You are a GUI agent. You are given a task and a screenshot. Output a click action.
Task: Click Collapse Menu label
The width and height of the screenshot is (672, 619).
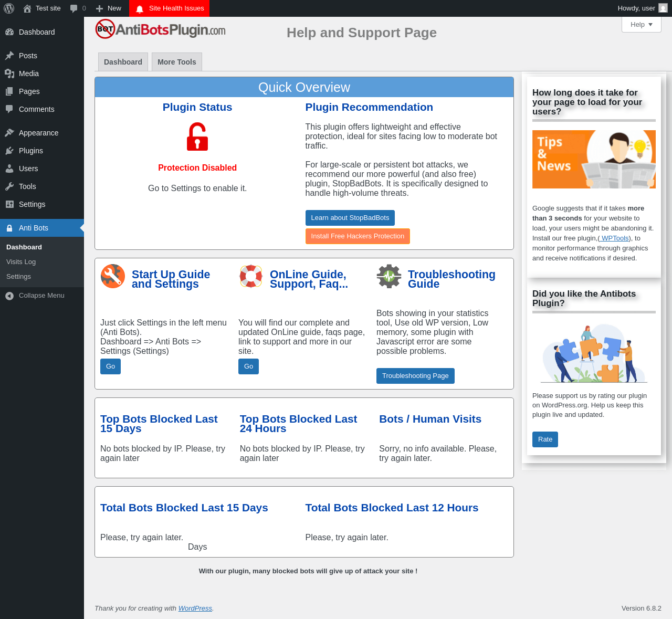(41, 296)
